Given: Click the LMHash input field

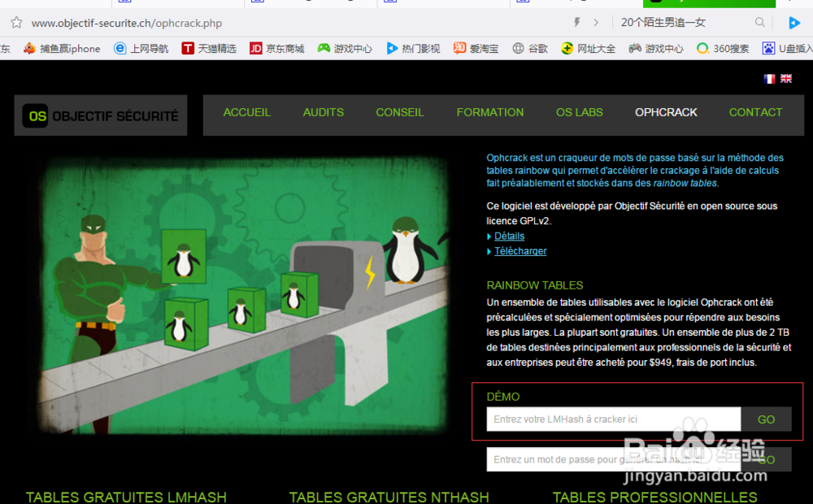Looking at the screenshot, I should 613,419.
